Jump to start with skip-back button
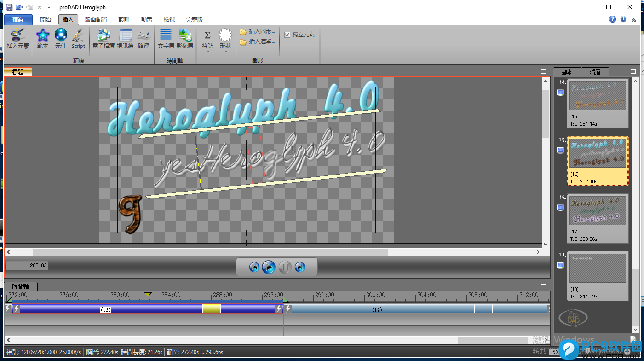The height and width of the screenshot is (361, 644). [254, 267]
